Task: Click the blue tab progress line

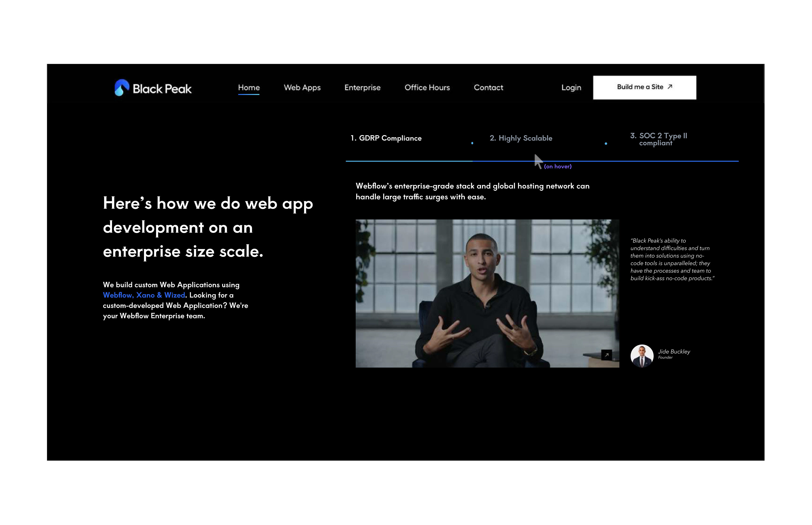Action: pos(409,161)
